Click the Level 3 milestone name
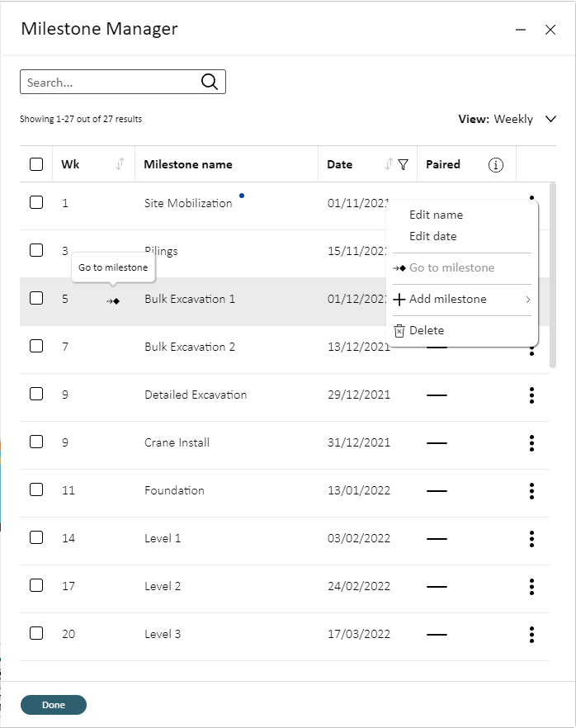576x728 pixels. (x=163, y=634)
